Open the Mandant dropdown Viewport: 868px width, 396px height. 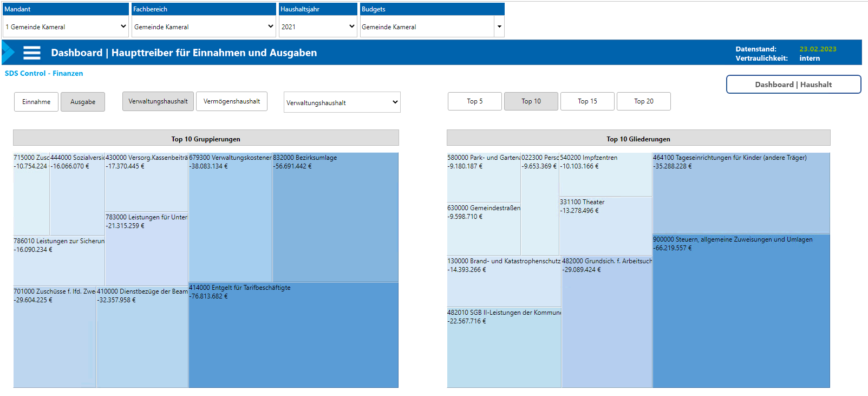coord(66,27)
